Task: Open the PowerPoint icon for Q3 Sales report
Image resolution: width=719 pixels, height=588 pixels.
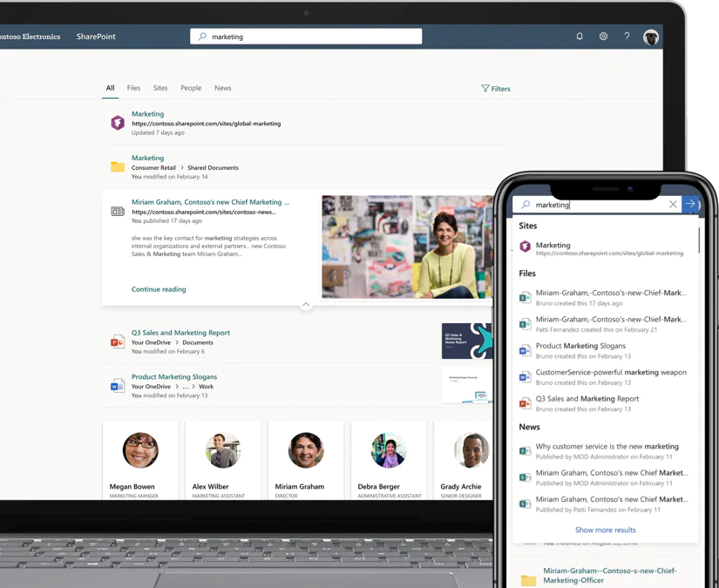Action: click(x=118, y=341)
